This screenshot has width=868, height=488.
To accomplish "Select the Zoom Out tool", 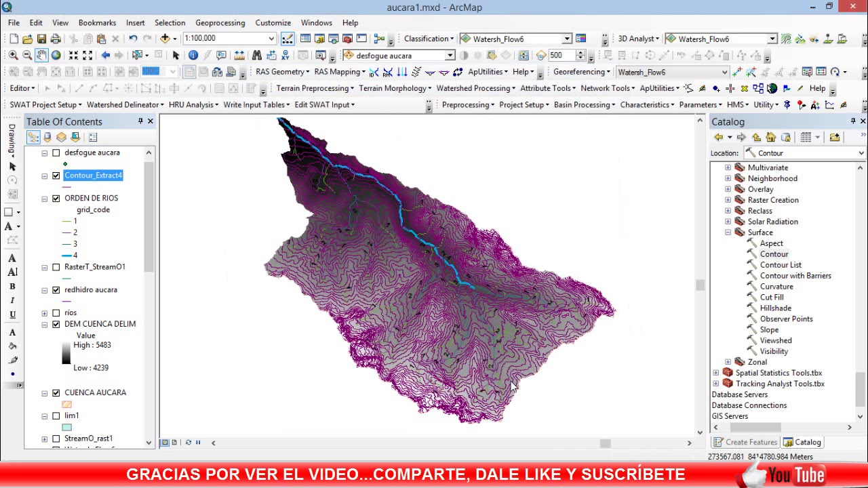I will [27, 55].
